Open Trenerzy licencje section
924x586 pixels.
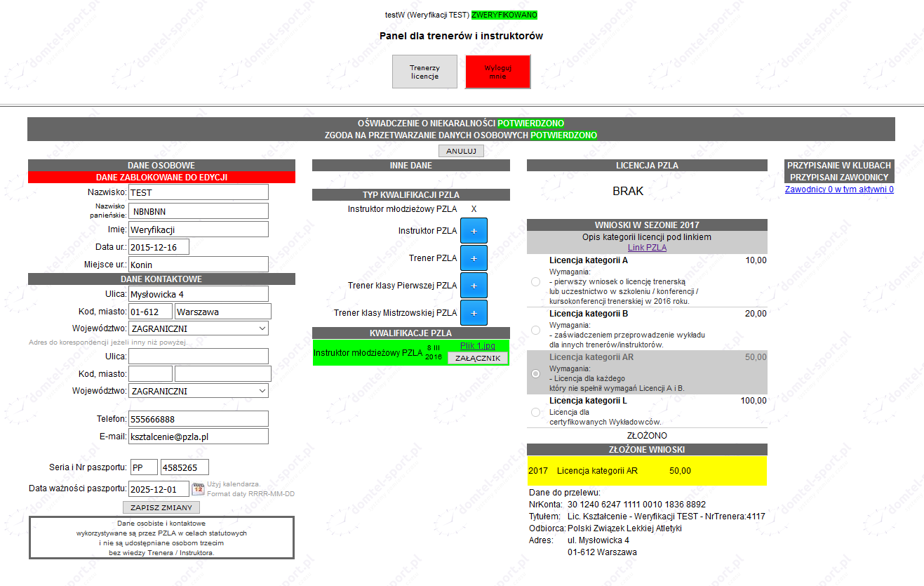click(x=424, y=72)
